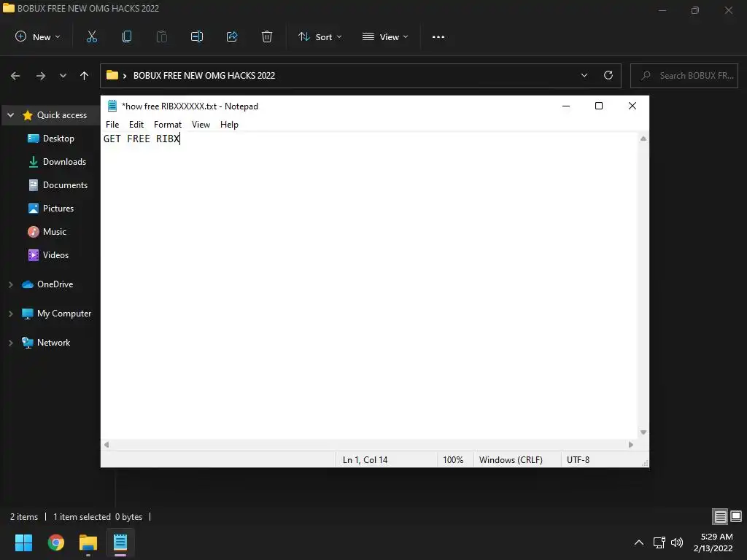
Task: Open Videos folder in sidebar
Action: point(48,255)
